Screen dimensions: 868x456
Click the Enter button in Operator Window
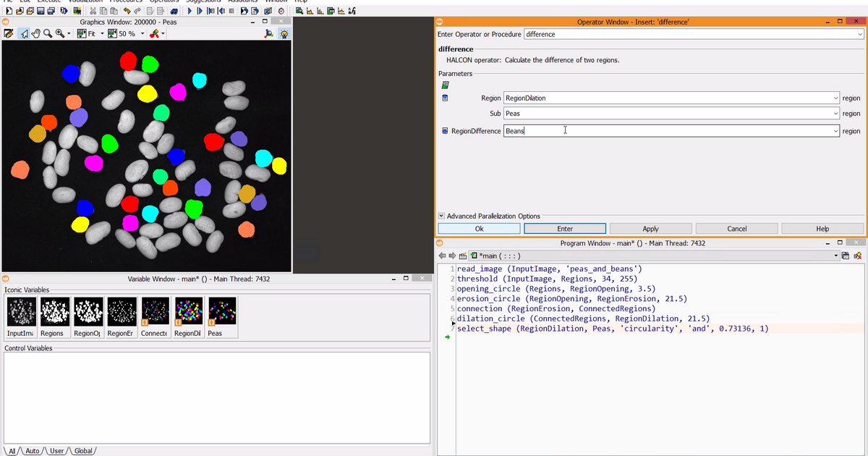(x=565, y=229)
